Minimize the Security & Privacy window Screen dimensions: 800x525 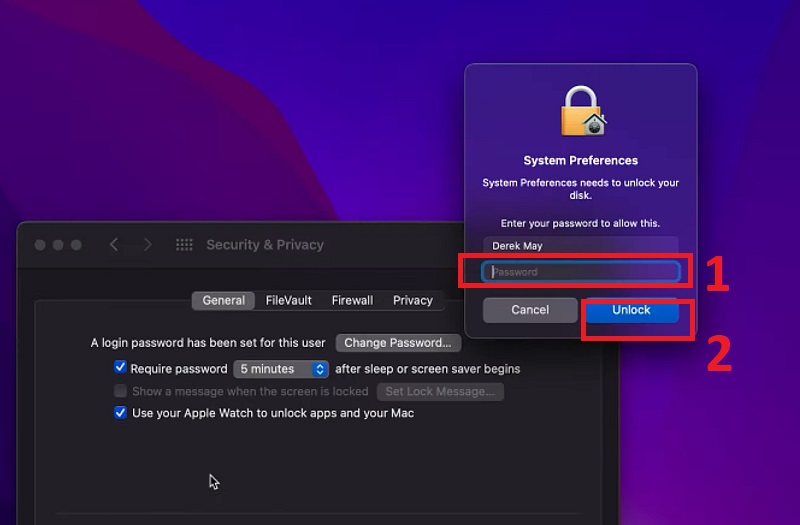[x=59, y=245]
